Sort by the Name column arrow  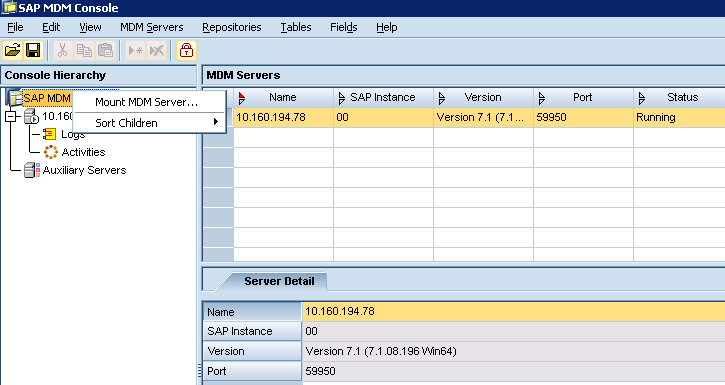[242, 98]
